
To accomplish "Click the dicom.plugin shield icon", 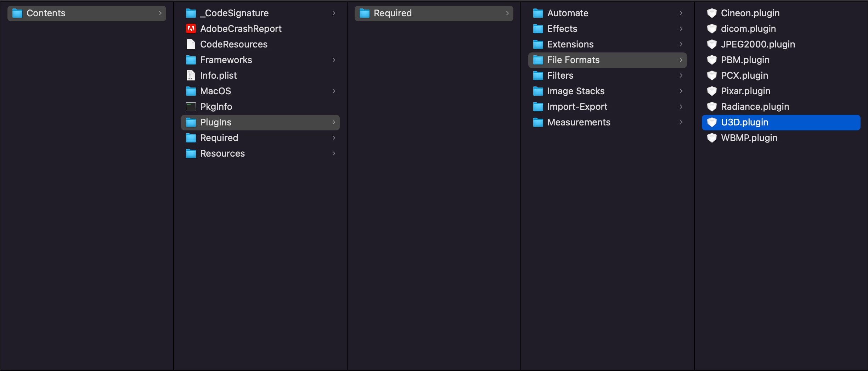I will (x=712, y=29).
